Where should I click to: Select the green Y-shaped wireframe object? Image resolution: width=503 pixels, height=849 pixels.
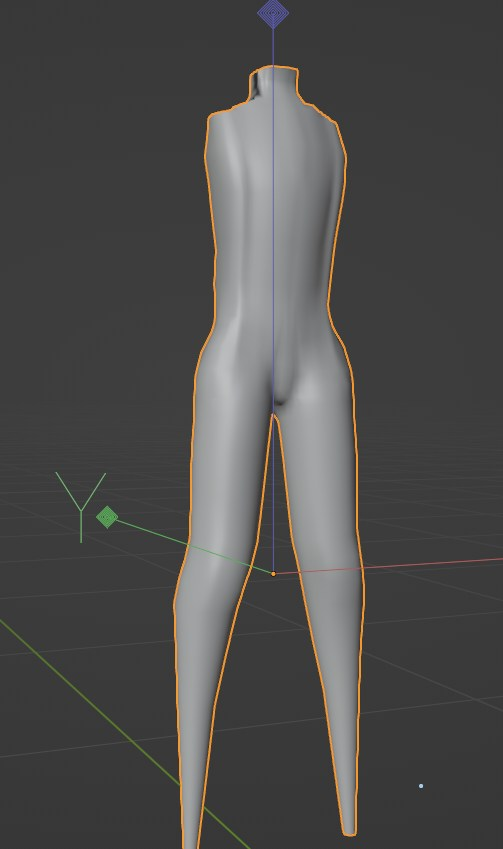[81, 507]
